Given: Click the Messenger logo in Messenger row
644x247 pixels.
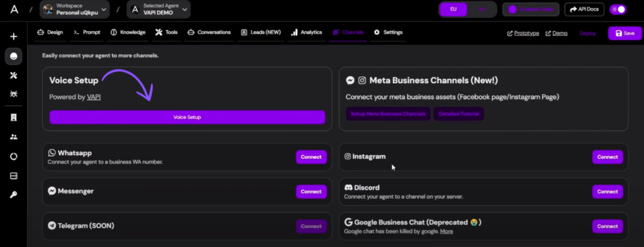Looking at the screenshot, I should [x=52, y=191].
